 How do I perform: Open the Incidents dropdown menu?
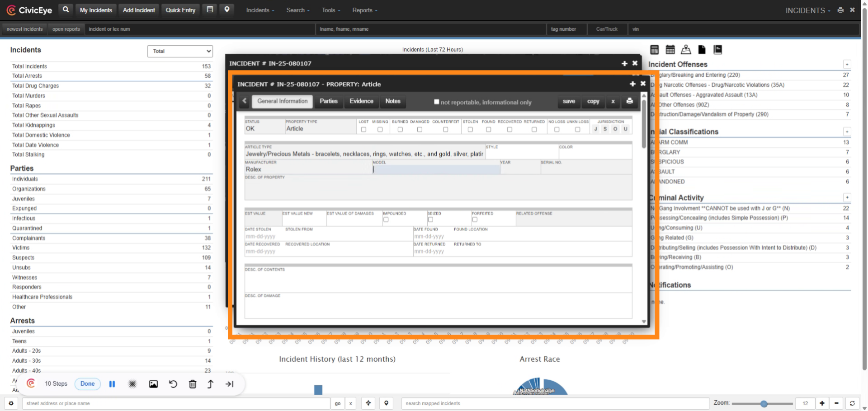(260, 10)
